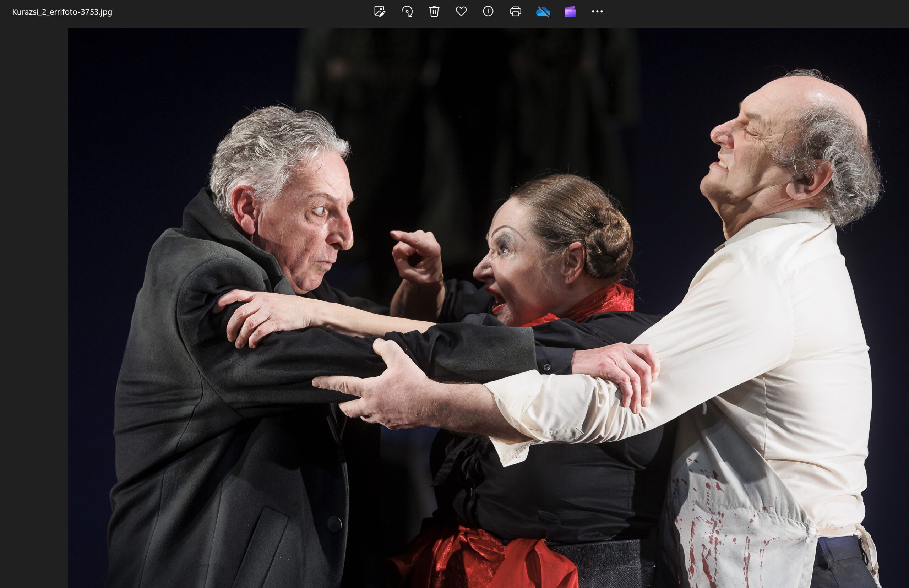The height and width of the screenshot is (588, 909).
Task: Print the photo using the printer icon
Action: pyautogui.click(x=515, y=11)
